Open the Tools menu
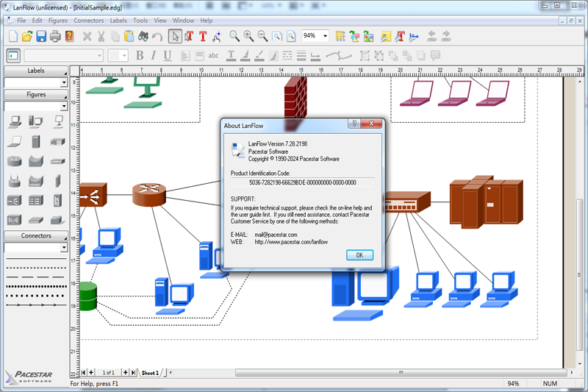588x392 pixels. click(x=140, y=21)
